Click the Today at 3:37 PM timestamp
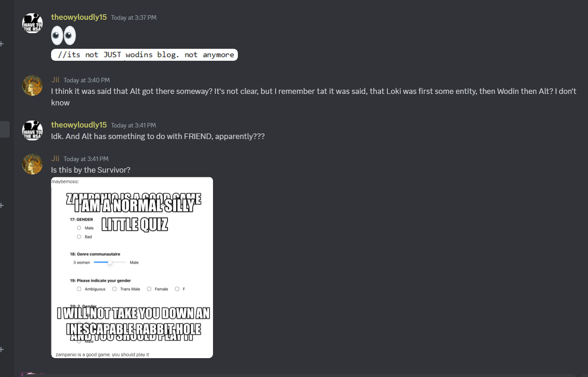Screen dimensions: 588x377 click(134, 17)
